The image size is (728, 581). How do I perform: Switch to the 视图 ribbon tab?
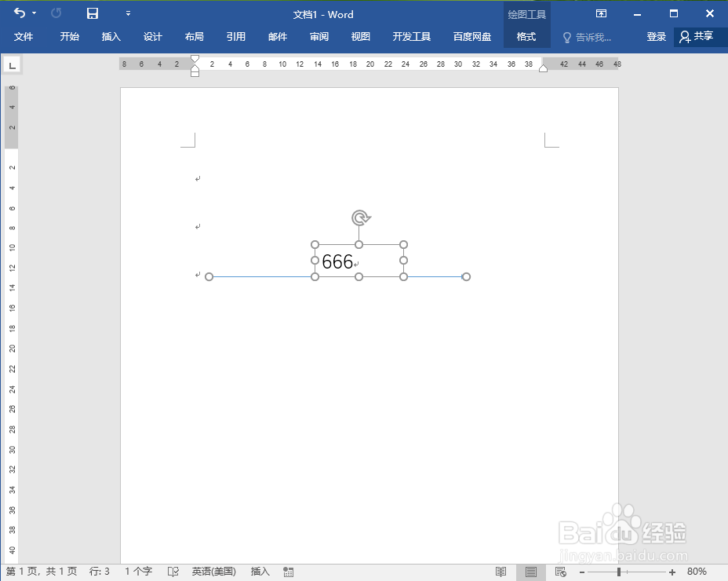coord(361,37)
